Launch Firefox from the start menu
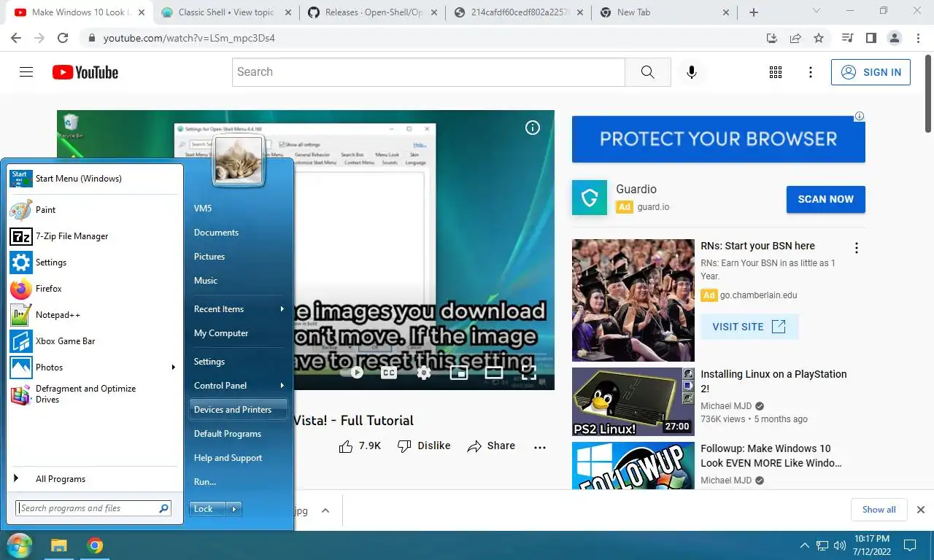The width and height of the screenshot is (934, 560). [x=93, y=289]
